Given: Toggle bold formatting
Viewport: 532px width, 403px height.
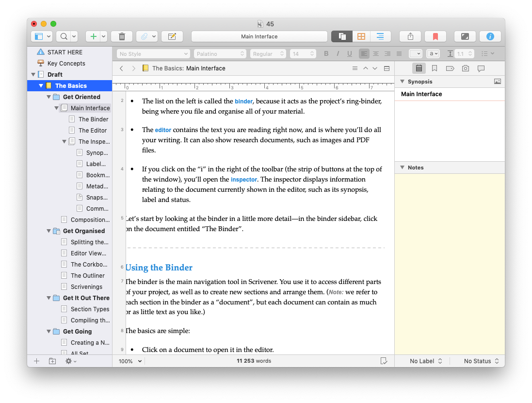Looking at the screenshot, I should tap(326, 54).
